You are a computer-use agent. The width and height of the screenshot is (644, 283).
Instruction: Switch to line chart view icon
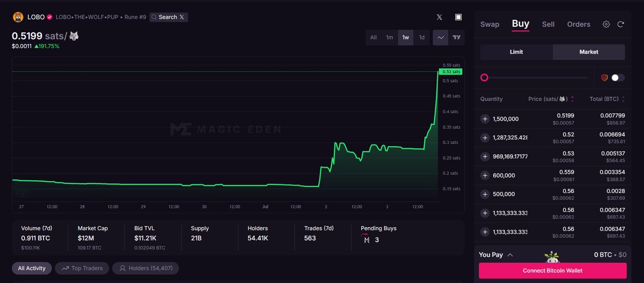click(441, 38)
